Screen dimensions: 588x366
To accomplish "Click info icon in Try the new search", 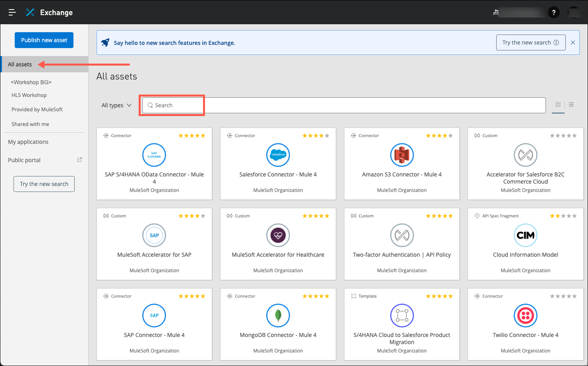I will click(x=556, y=43).
